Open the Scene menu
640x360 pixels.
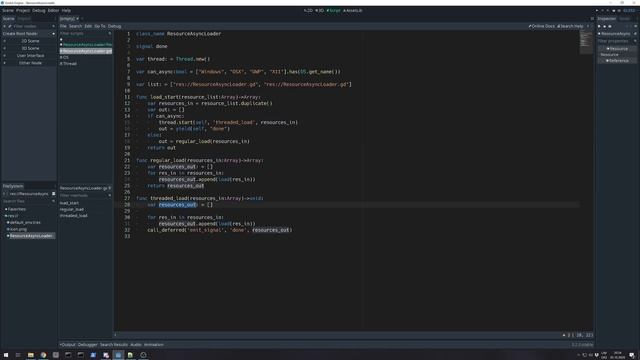(8, 11)
